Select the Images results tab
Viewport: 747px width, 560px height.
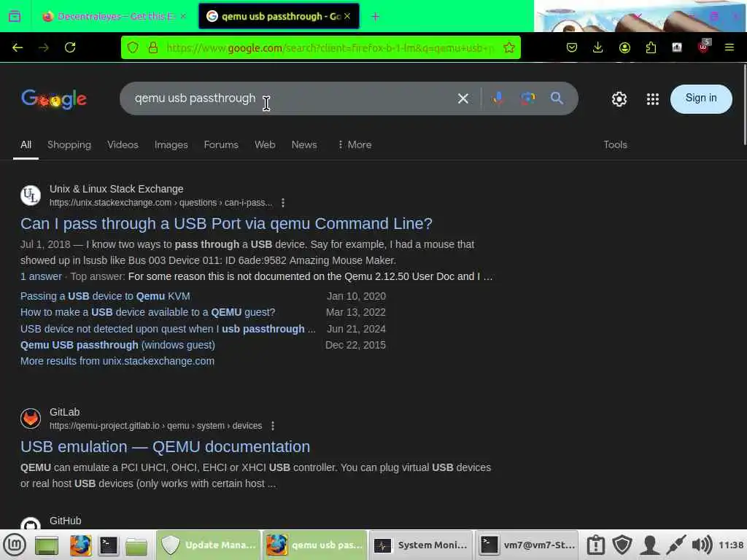coord(171,145)
